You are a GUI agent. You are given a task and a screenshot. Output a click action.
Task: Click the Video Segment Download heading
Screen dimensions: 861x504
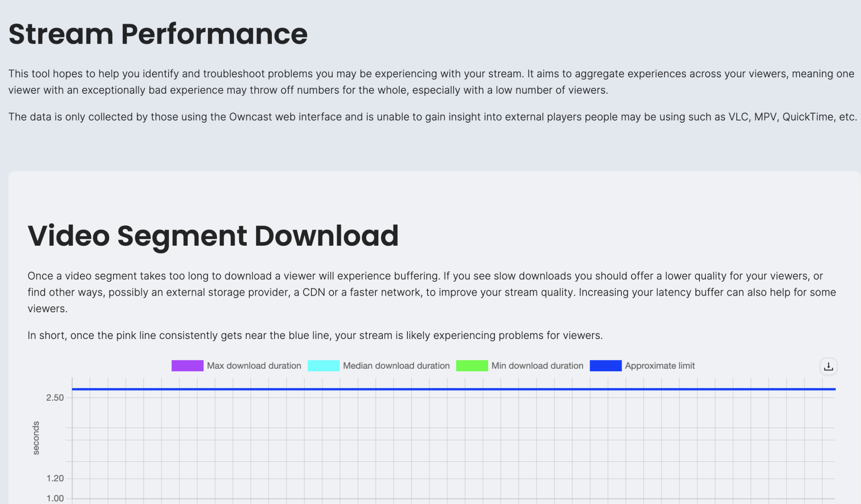pyautogui.click(x=213, y=236)
